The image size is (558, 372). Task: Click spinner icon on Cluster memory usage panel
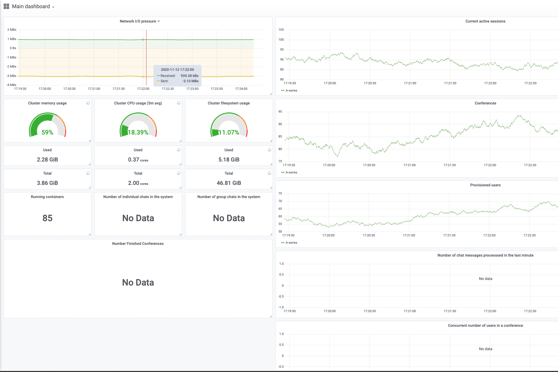point(88,103)
